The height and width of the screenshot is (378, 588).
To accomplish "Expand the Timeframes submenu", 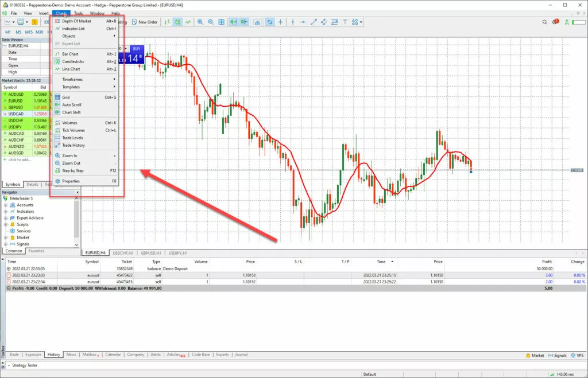I will (x=72, y=79).
